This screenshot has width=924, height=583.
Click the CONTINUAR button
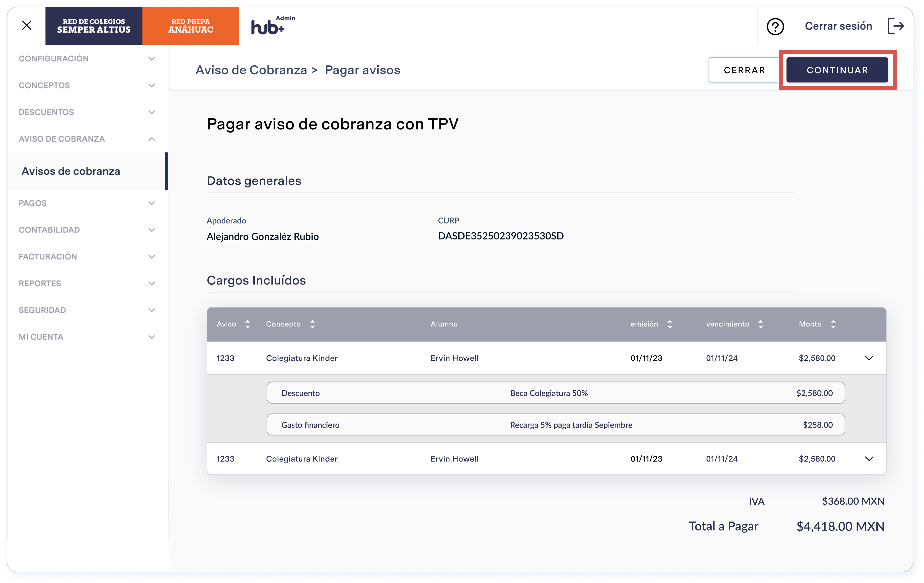837,70
